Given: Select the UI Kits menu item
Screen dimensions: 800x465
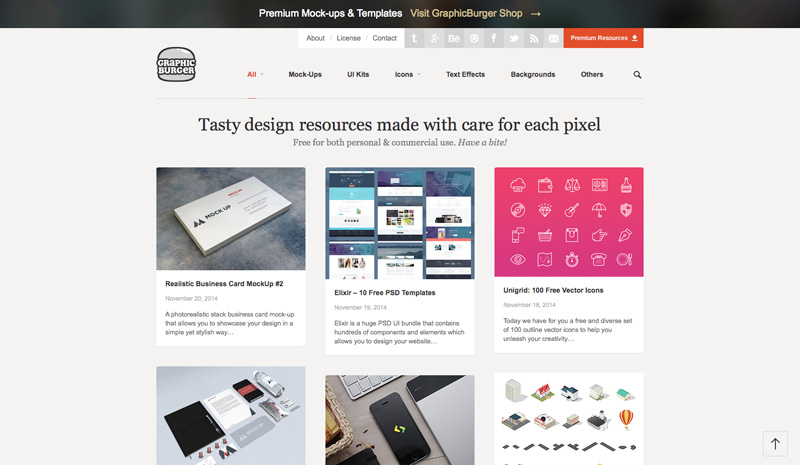Looking at the screenshot, I should pyautogui.click(x=358, y=75).
